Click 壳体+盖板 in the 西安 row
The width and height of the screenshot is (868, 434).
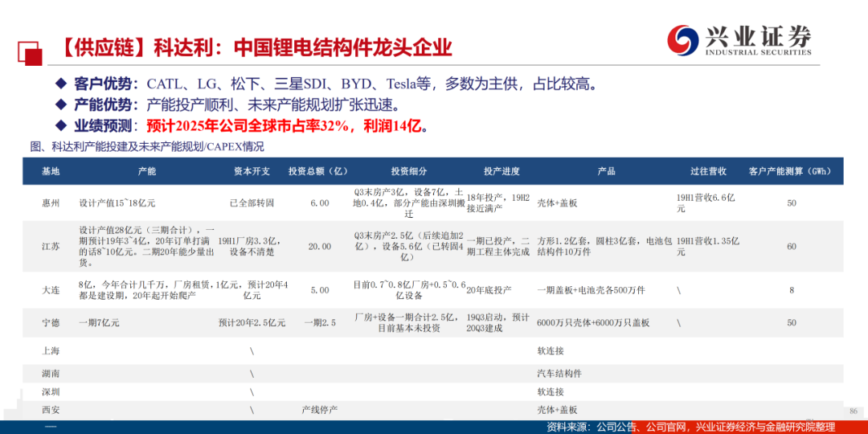click(557, 410)
